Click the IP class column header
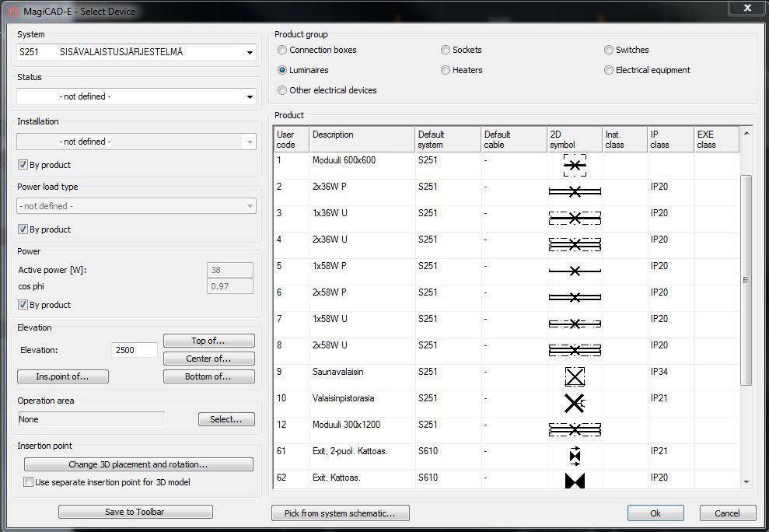This screenshot has height=532, width=769. tap(671, 139)
